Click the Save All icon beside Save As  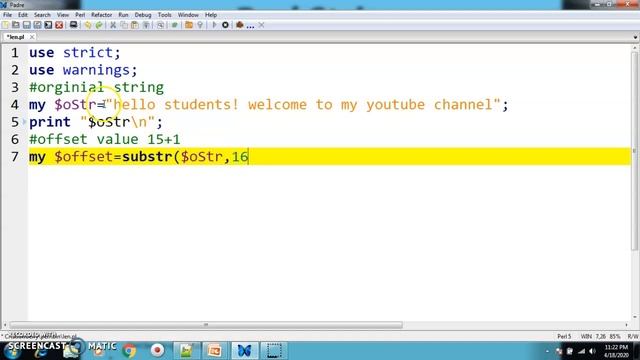(x=48, y=25)
